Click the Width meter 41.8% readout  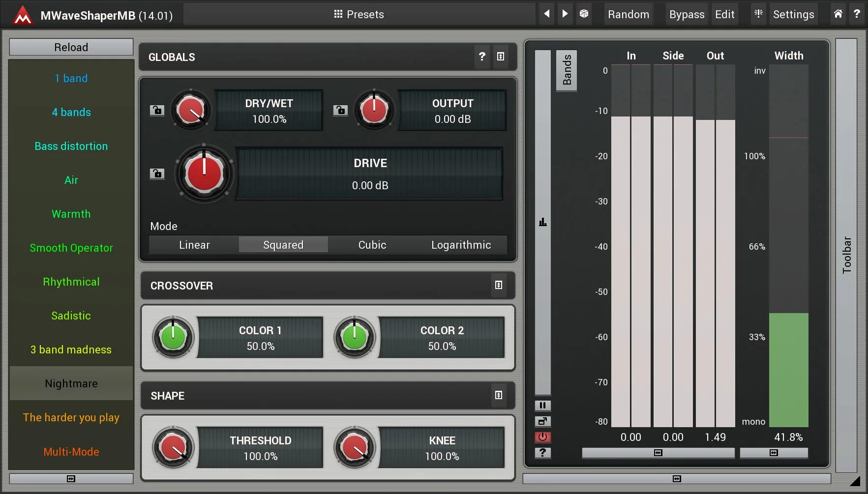[x=788, y=437]
